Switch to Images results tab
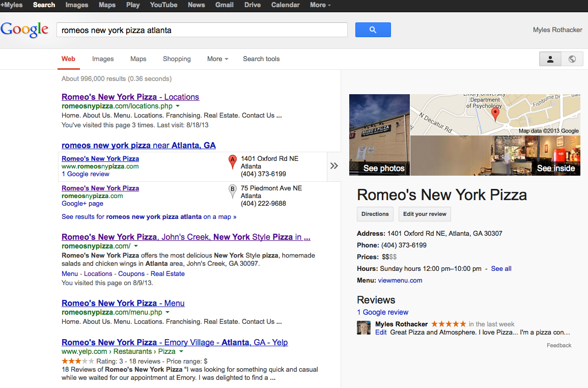588x388 pixels. pos(103,59)
